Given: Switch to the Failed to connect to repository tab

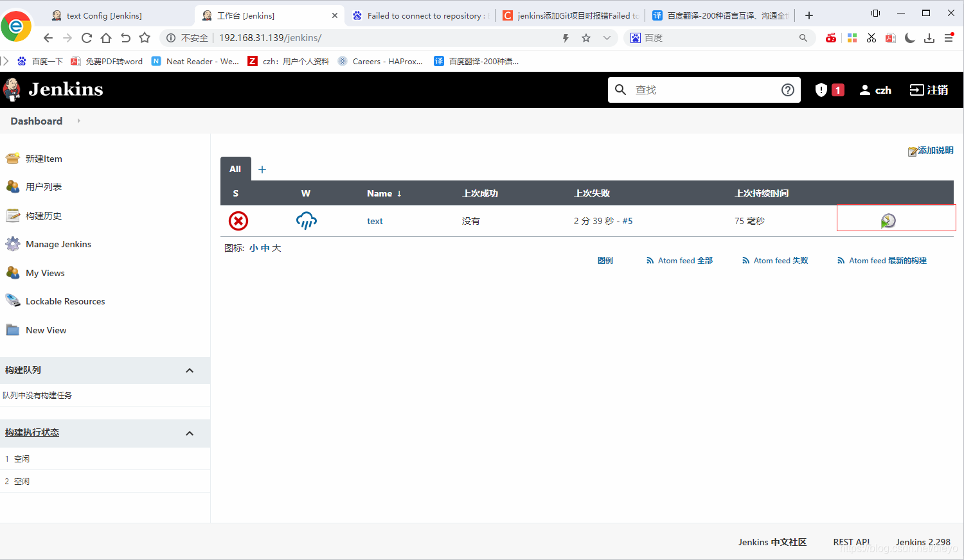Looking at the screenshot, I should pos(421,15).
